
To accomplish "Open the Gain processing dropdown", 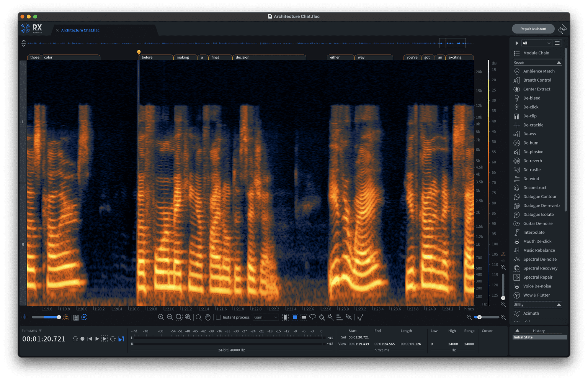I will [x=266, y=317].
